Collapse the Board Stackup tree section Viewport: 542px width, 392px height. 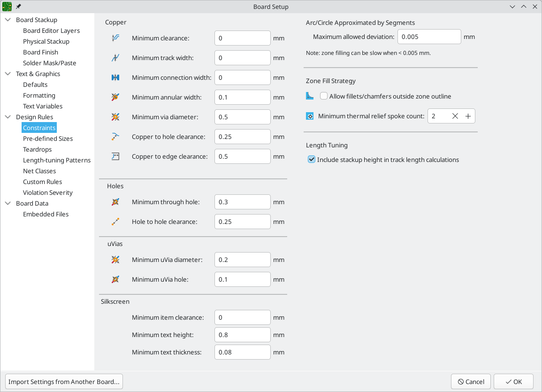click(8, 20)
